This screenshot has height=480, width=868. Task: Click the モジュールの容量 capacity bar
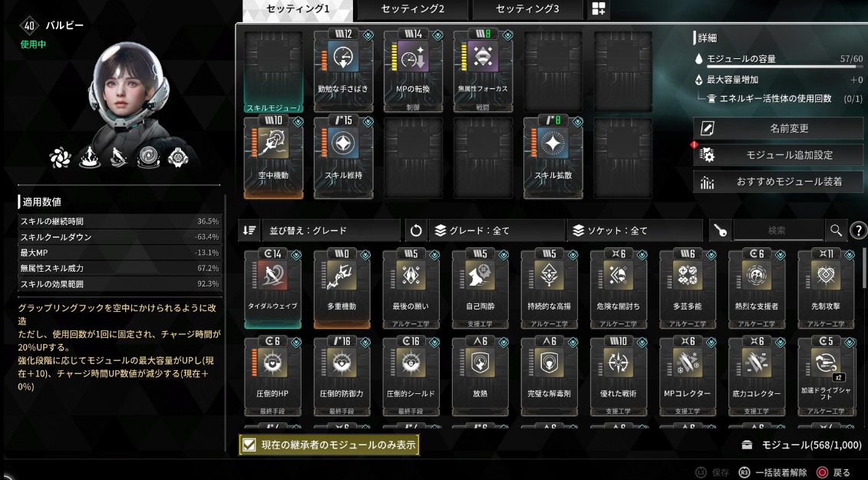[780, 67]
